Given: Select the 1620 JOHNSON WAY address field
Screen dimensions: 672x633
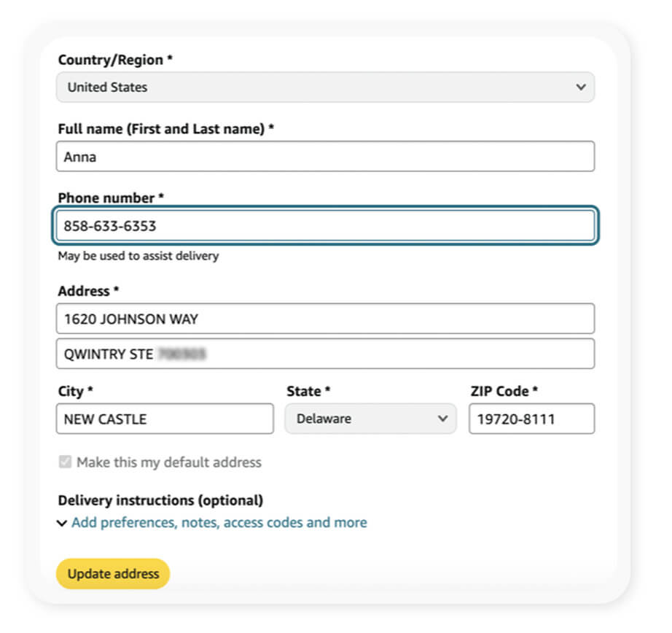Looking at the screenshot, I should 324,319.
